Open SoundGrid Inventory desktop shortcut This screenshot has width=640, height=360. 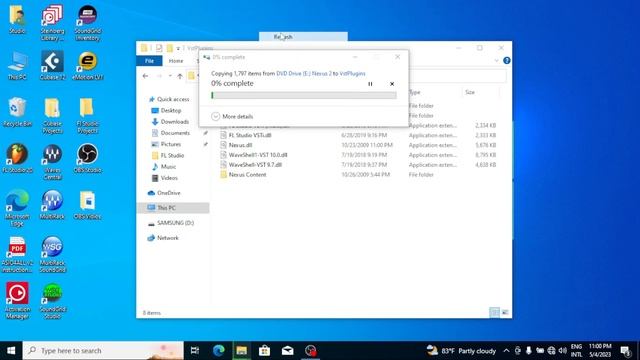(87, 23)
